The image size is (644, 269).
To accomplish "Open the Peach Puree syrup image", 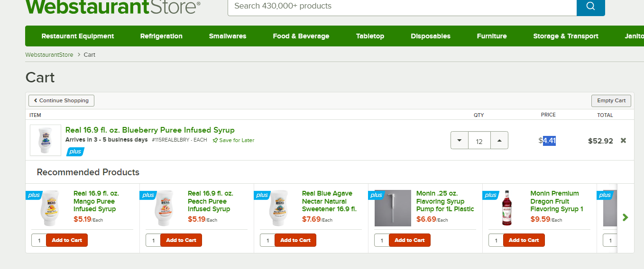I will coord(164,208).
